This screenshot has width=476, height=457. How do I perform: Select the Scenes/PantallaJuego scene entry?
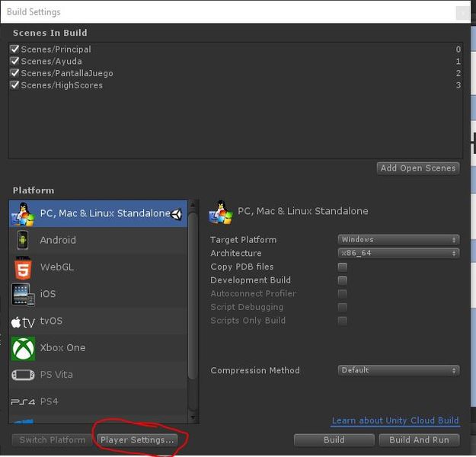(235, 73)
